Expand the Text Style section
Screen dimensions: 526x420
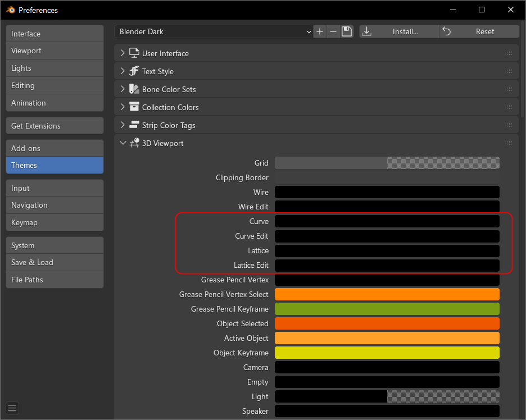pos(123,71)
